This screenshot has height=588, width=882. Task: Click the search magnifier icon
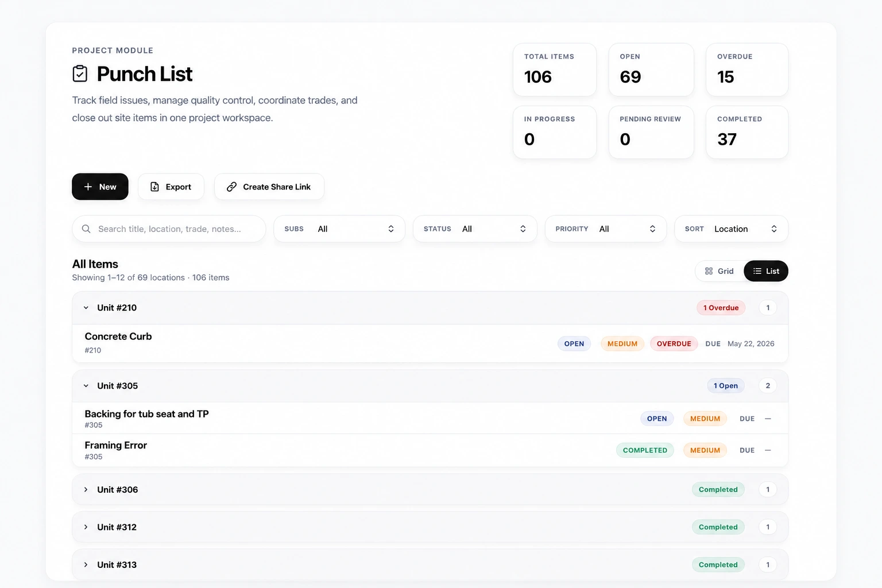click(86, 229)
